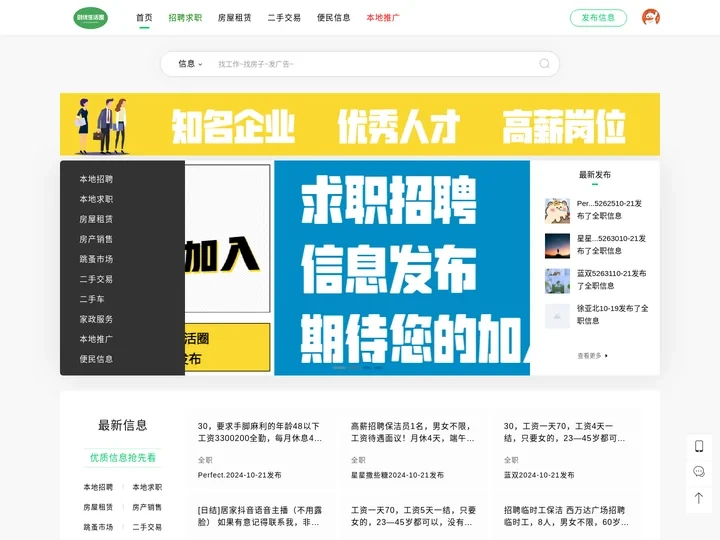This screenshot has width=720, height=540.
Task: Click the yellow 知名企业 banner
Action: [360, 124]
